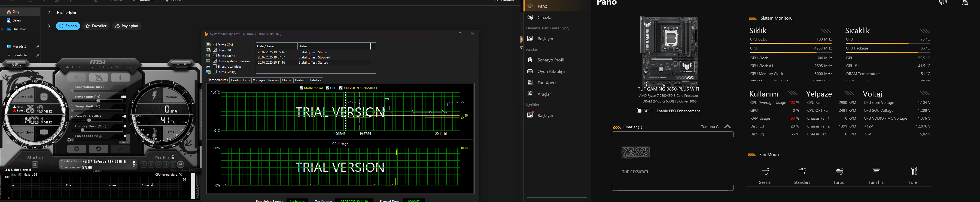This screenshot has width=980, height=202.
Task: Toggle the Stress FPU checkbox
Action: [215, 50]
